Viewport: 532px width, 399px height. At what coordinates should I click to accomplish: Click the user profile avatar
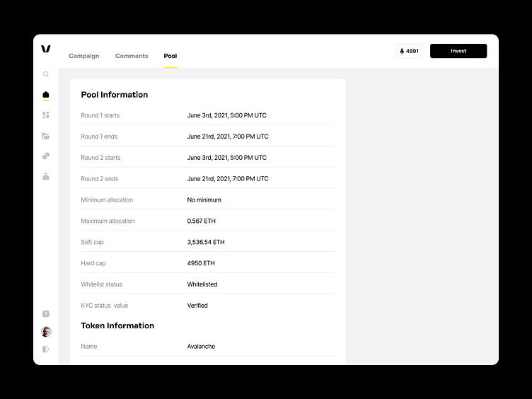(46, 332)
